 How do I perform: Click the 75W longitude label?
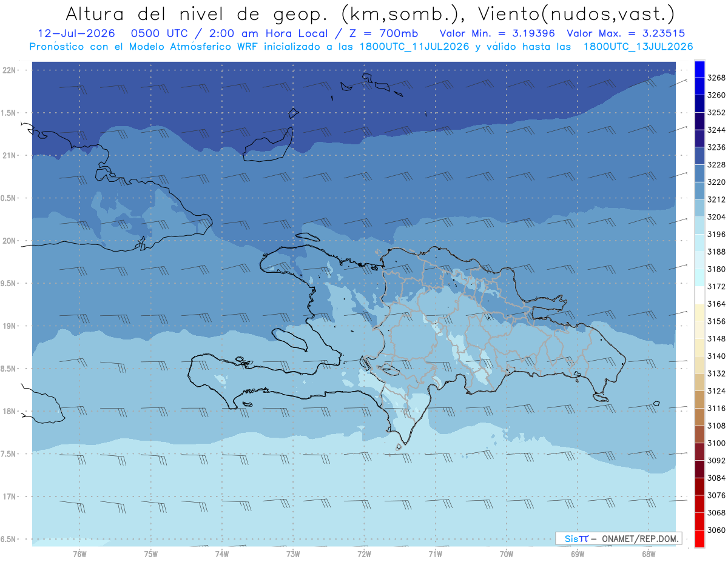pos(151,554)
